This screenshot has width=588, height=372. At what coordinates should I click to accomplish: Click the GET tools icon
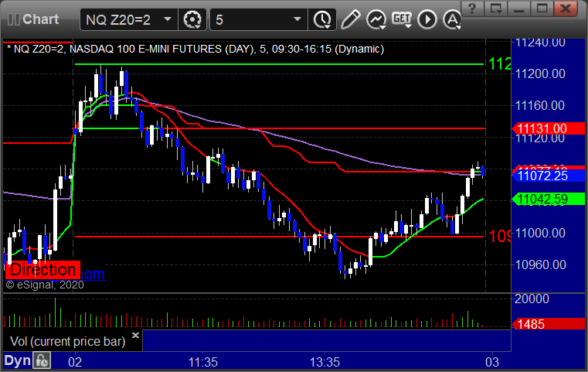(402, 19)
